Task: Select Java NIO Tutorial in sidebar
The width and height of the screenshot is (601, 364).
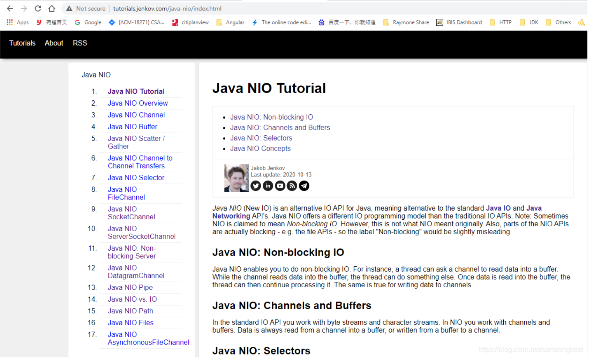Action: (136, 91)
